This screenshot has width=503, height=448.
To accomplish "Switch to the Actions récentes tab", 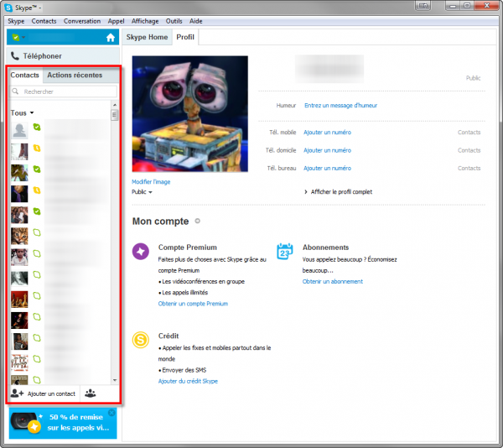I will [75, 76].
